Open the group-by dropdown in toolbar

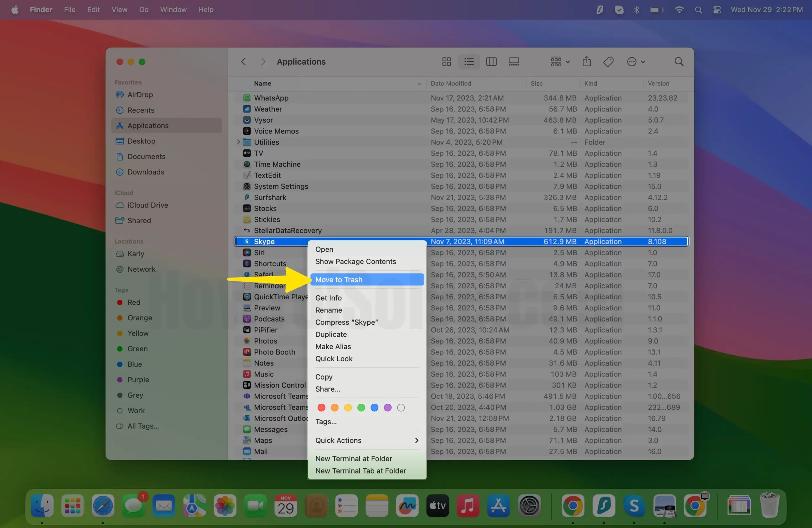point(560,62)
